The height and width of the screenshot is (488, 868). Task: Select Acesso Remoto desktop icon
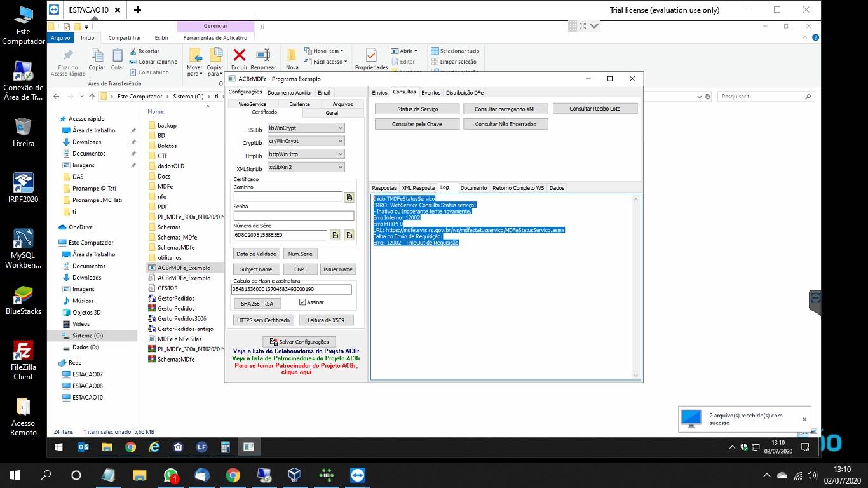click(23, 417)
